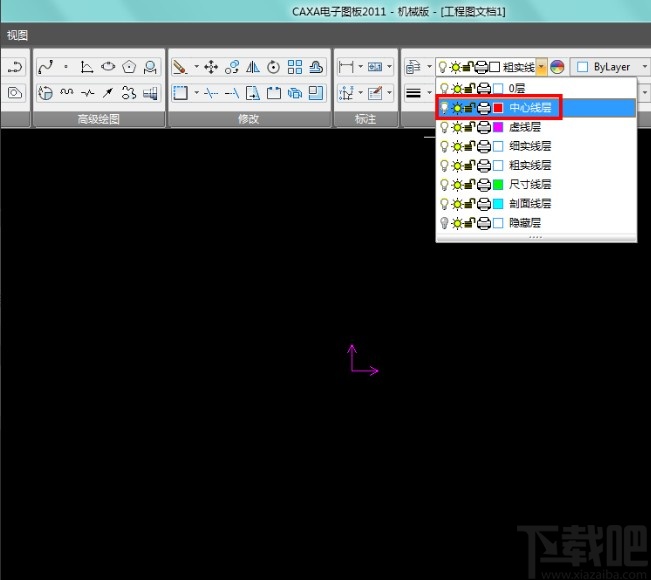Toggle sun freeze icon of 中心线层
Image resolution: width=651 pixels, height=580 pixels.
click(x=457, y=108)
